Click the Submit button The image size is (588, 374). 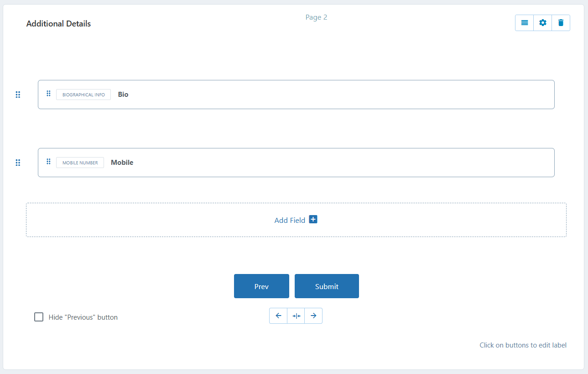(x=327, y=286)
